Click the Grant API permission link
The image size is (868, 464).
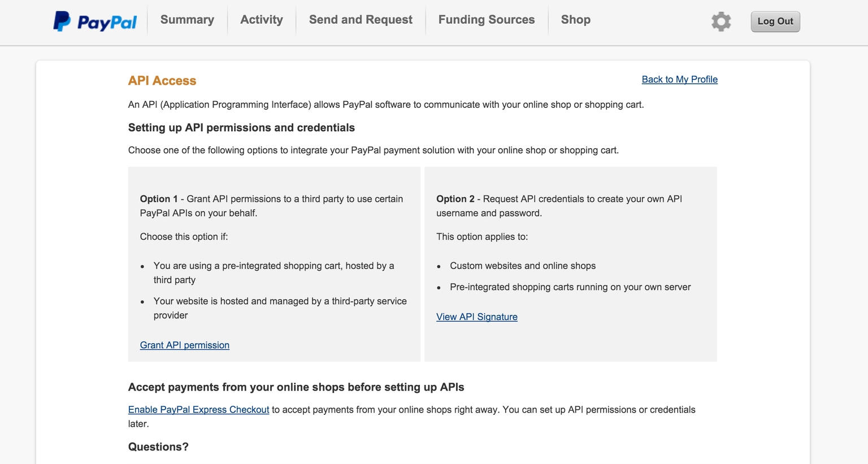tap(184, 345)
